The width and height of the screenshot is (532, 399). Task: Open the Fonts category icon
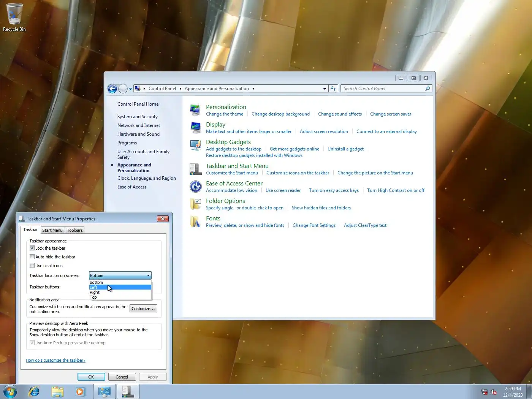click(x=195, y=222)
